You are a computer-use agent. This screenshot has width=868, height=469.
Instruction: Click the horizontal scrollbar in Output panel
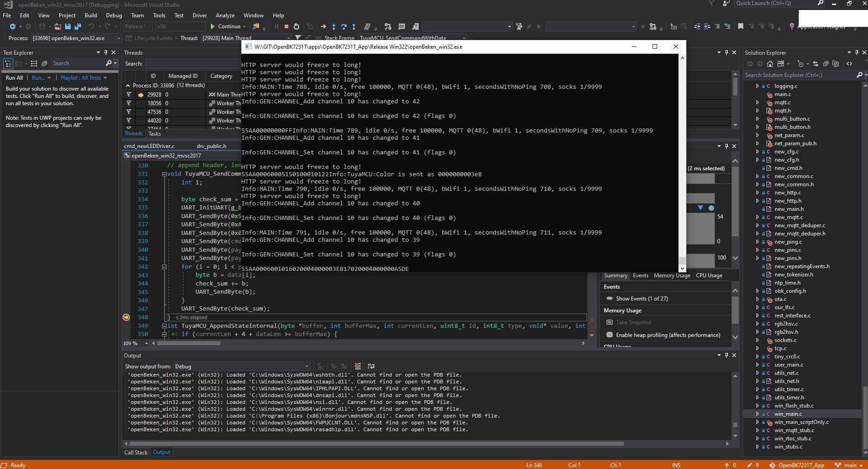coord(377,444)
